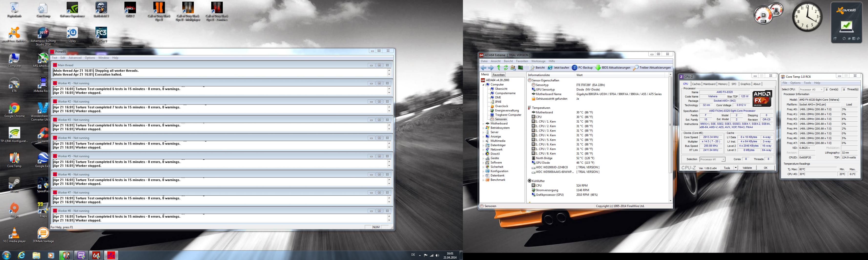Screen dimensions: 868x260
Task: Select the Steam desktop shortcut
Action: [x=14, y=185]
